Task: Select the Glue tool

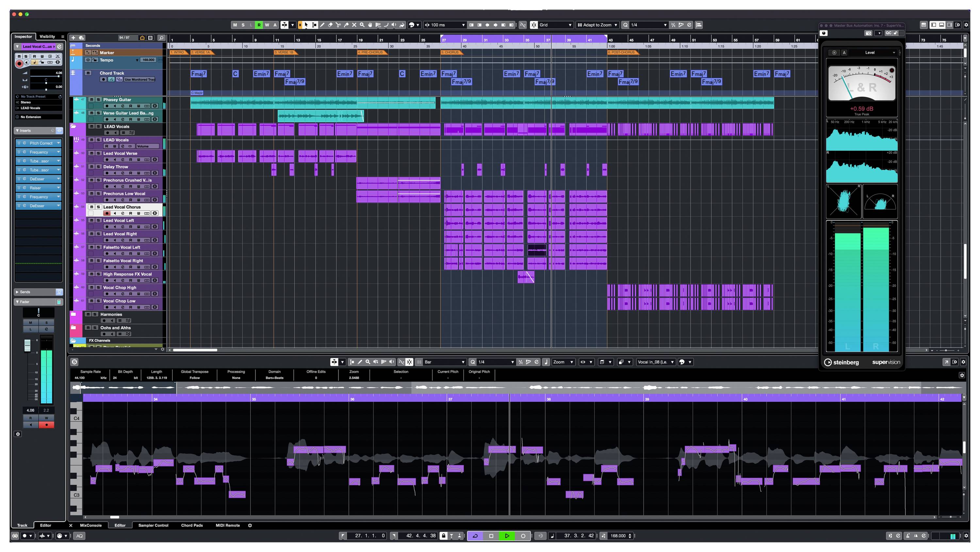Action: pos(346,25)
